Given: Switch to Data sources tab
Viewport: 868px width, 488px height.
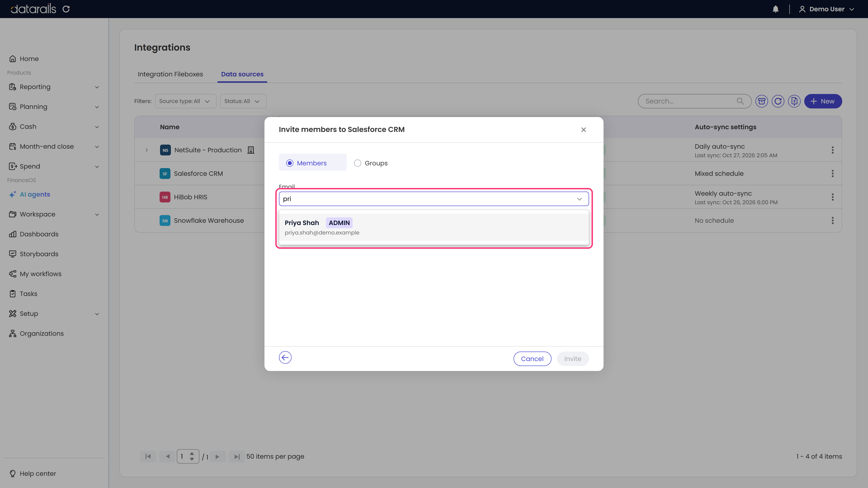Looking at the screenshot, I should [x=242, y=74].
